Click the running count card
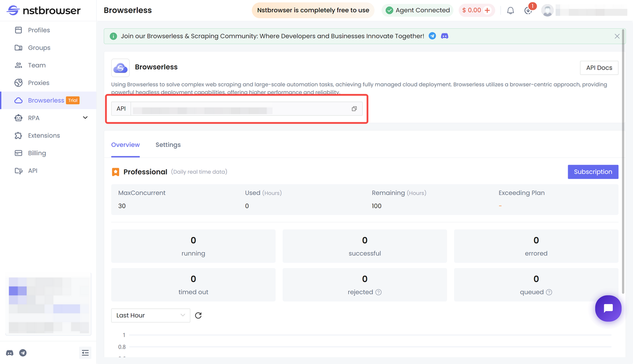 pyautogui.click(x=193, y=246)
